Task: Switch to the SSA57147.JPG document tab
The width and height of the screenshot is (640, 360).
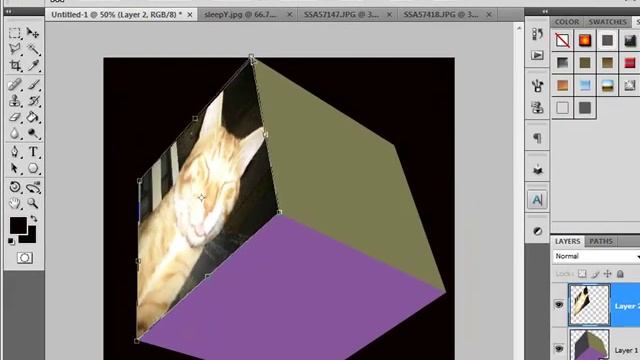Action: pos(341,14)
